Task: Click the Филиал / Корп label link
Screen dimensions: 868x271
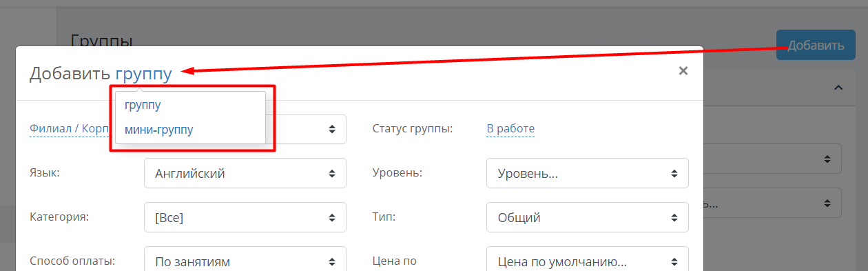Action: [70, 128]
